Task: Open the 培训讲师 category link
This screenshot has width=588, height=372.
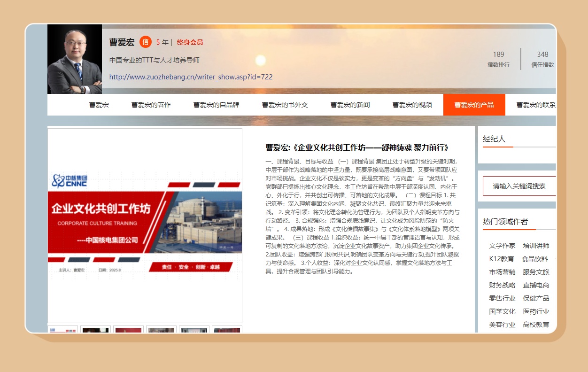Action: pyautogui.click(x=536, y=246)
